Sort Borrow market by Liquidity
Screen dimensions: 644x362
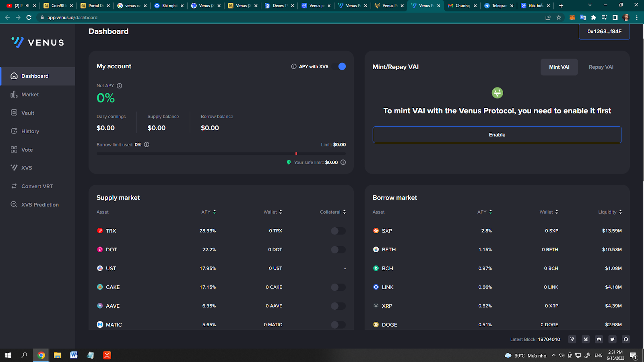coord(610,212)
